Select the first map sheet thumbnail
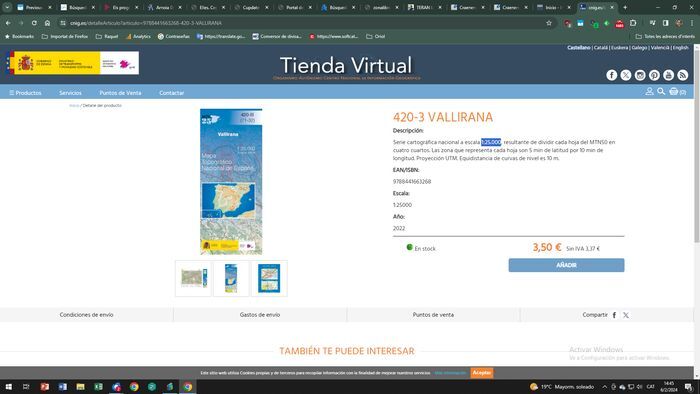Screen dimensions: 700x394 click(193, 278)
